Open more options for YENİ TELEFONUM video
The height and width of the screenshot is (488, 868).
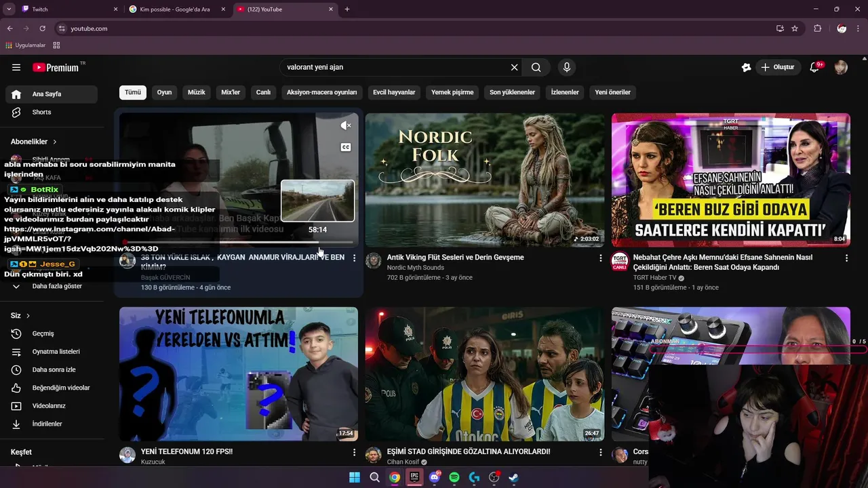(354, 452)
